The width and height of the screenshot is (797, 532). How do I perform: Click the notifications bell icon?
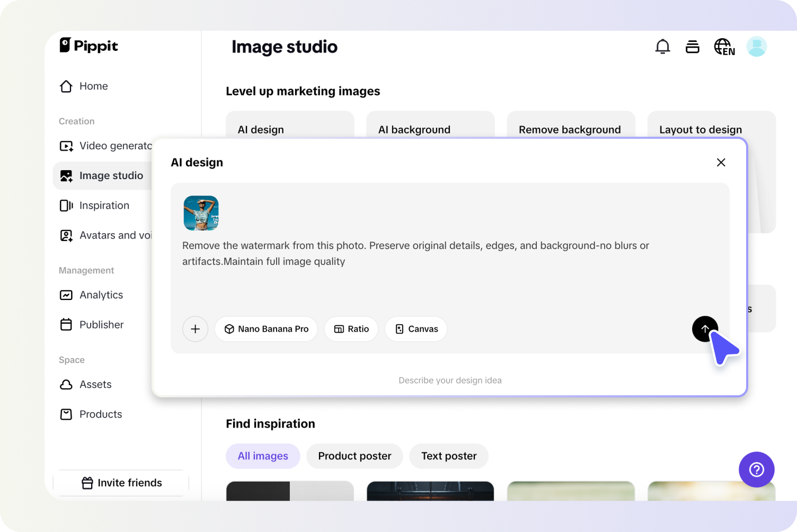(x=662, y=47)
